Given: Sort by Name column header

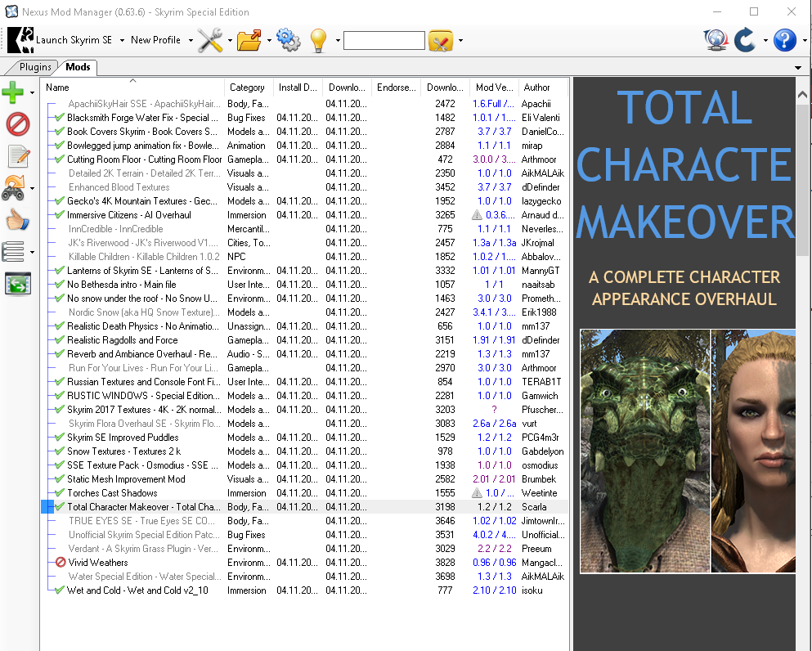Looking at the screenshot, I should [132, 88].
